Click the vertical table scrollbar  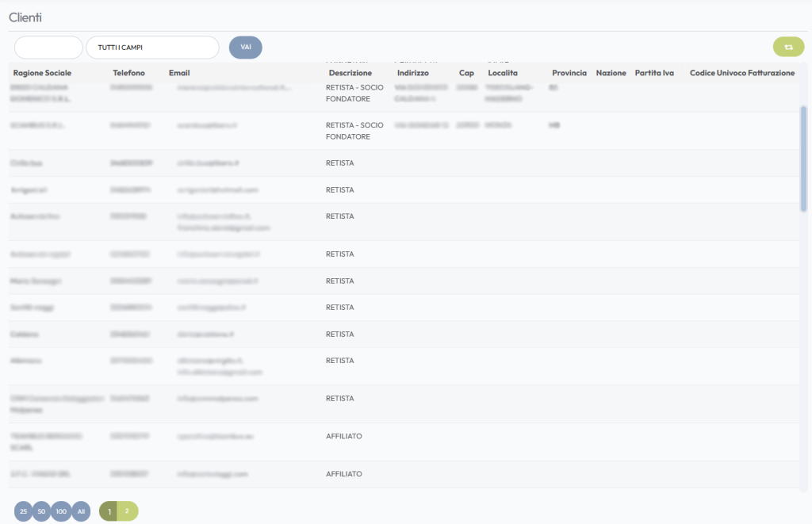[x=803, y=159]
